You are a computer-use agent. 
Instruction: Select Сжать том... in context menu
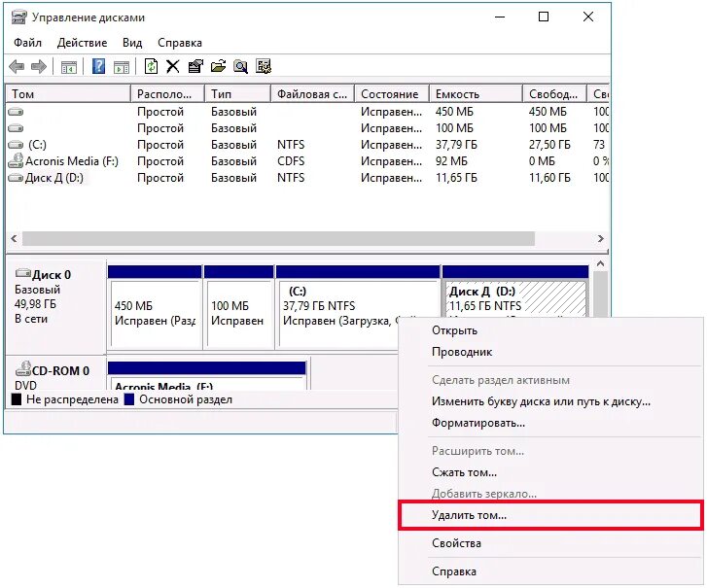[550, 472]
